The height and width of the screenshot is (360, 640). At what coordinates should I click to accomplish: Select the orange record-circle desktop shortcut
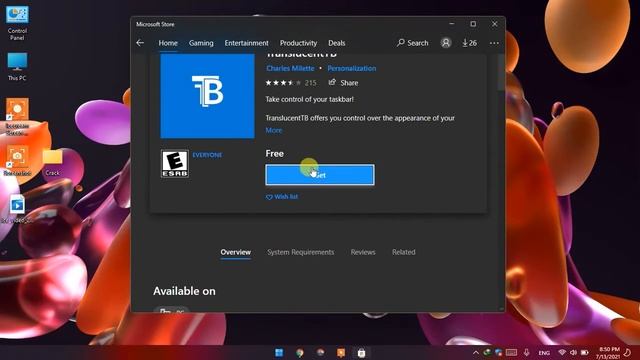[17, 116]
